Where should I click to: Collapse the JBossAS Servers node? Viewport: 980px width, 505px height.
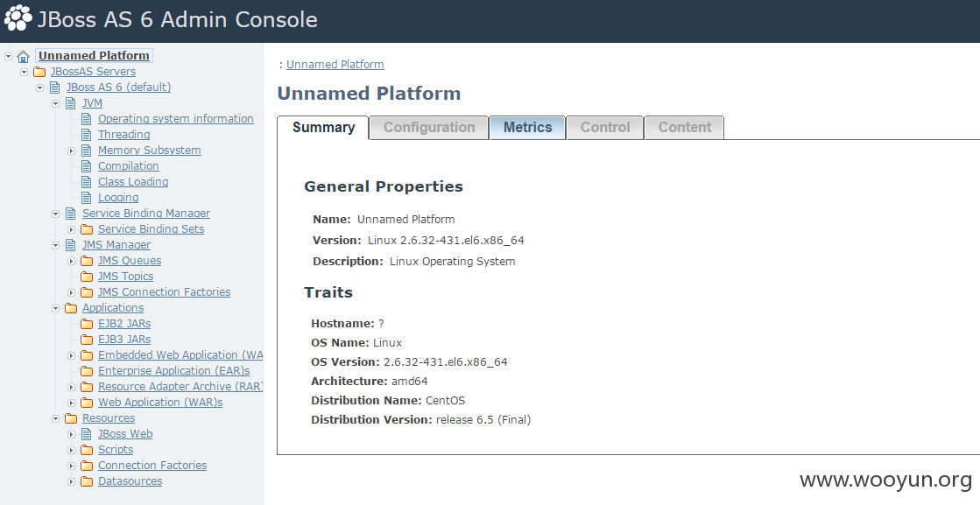[24, 72]
